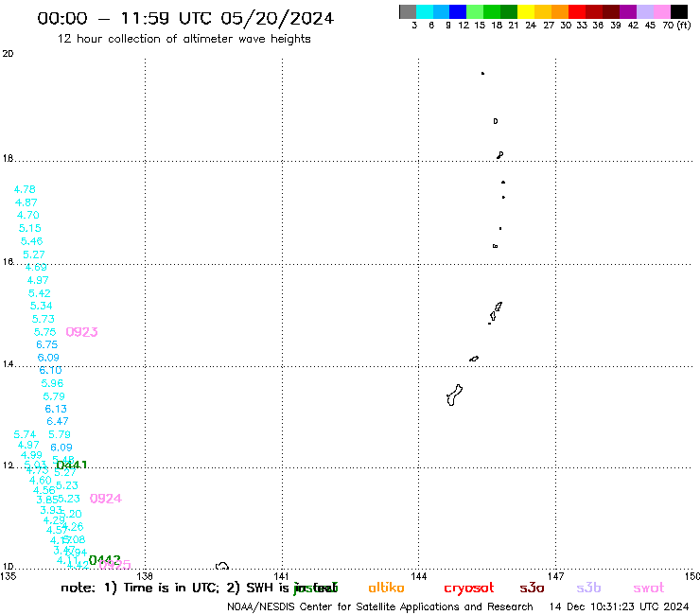700x615 pixels.
Task: Click the '70 (ft)' scale label
Action: coord(676,25)
